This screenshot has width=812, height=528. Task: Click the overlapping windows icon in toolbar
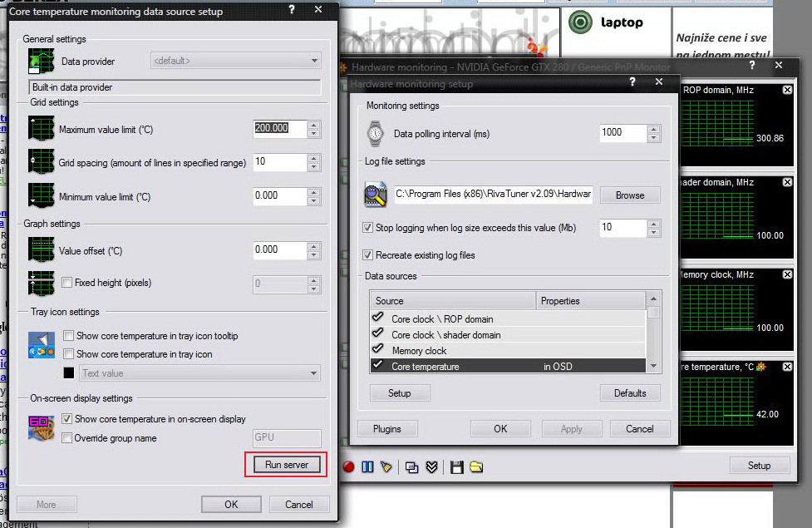pos(411,467)
